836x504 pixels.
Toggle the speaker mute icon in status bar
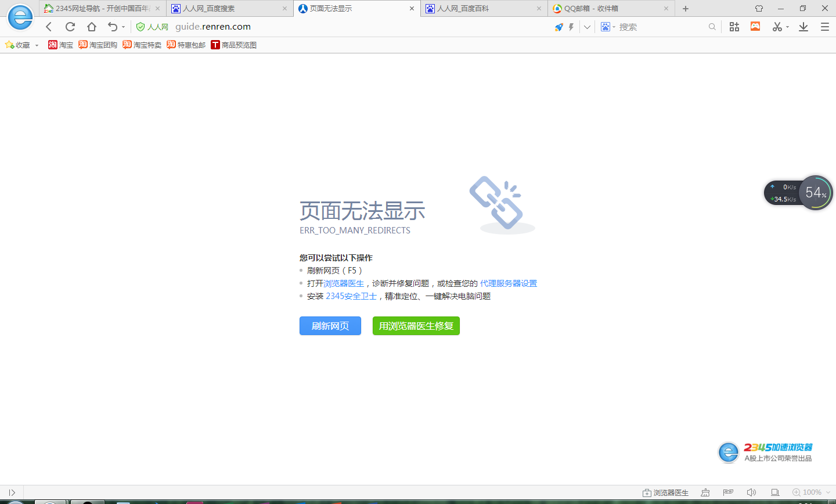pyautogui.click(x=751, y=492)
